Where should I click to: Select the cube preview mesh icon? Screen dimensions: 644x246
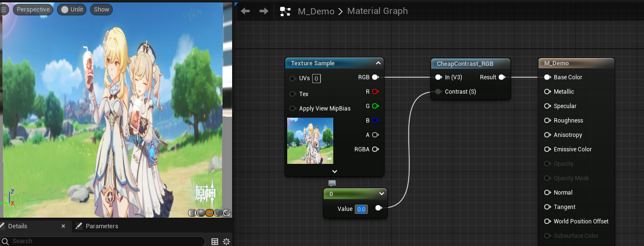tap(218, 213)
